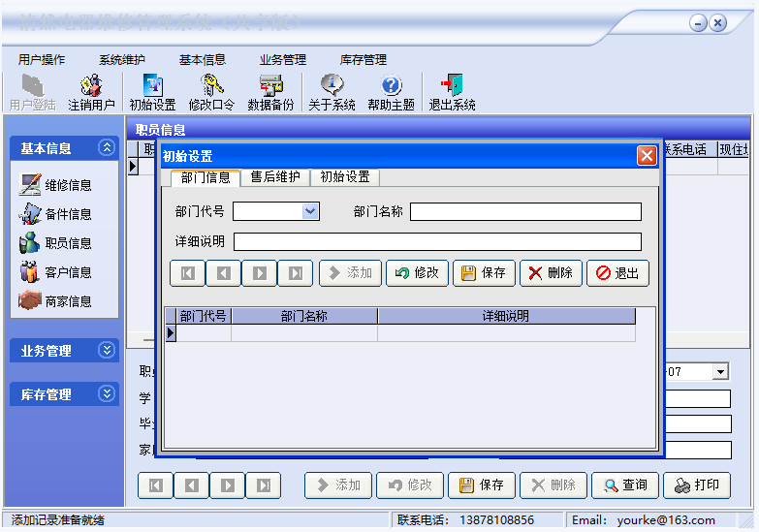The image size is (759, 532).
Task: Click the 删除 button in the dialog
Action: pos(551,273)
